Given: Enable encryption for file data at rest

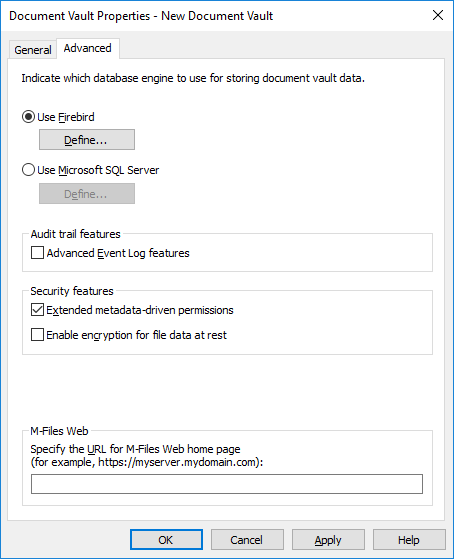Looking at the screenshot, I should point(37,335).
